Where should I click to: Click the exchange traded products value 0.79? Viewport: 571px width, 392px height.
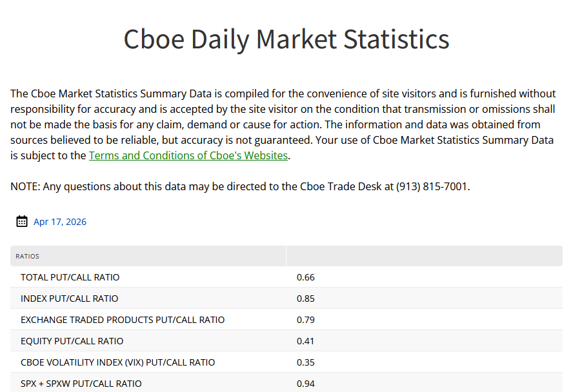point(305,320)
